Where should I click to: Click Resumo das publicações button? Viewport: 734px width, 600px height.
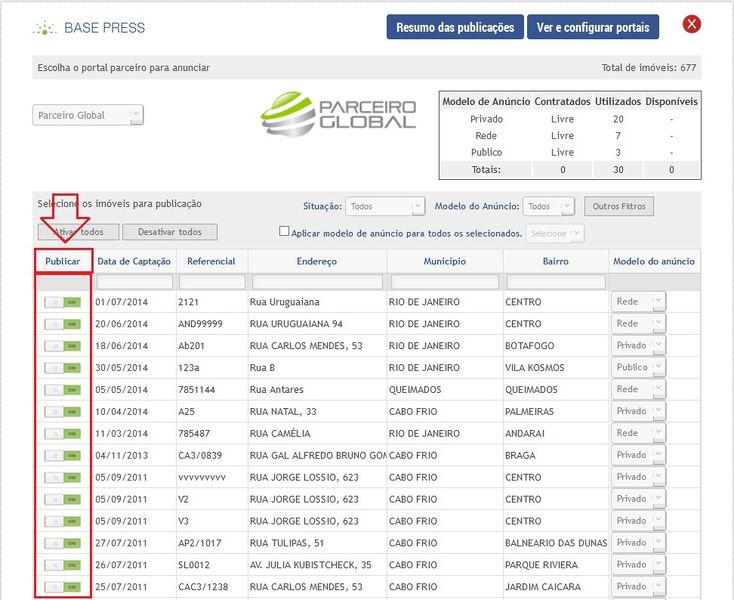(455, 27)
